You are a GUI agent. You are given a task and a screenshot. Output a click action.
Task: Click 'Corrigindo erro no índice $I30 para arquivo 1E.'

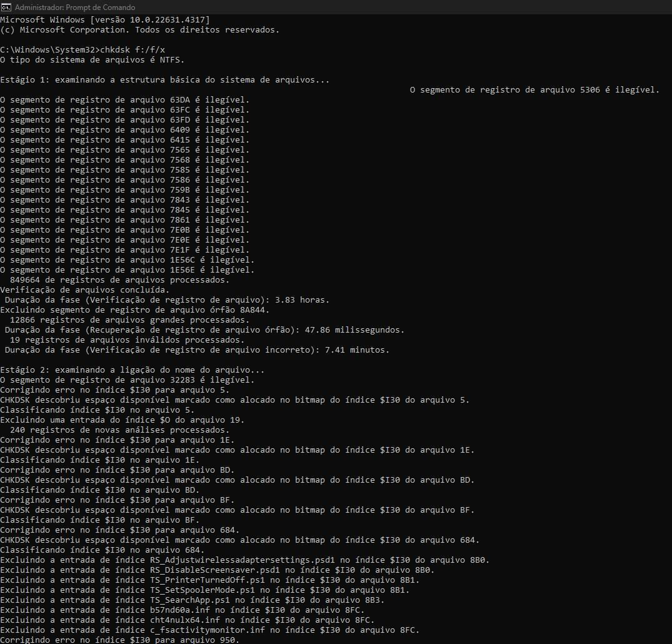[x=118, y=440]
